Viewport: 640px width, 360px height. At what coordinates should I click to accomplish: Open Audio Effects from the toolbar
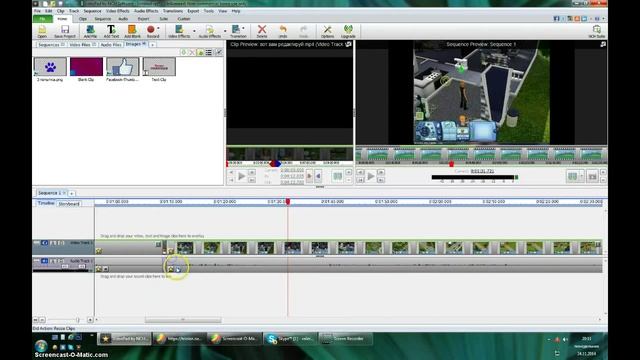pyautogui.click(x=209, y=31)
